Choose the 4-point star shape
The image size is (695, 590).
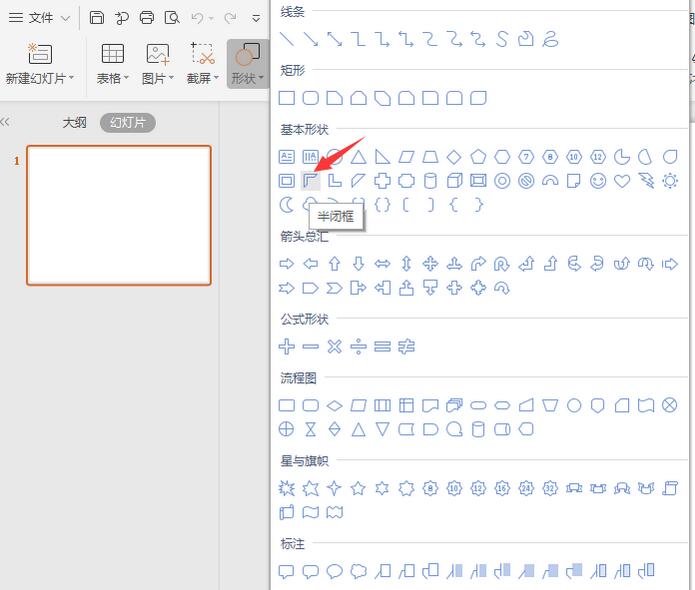coord(334,488)
